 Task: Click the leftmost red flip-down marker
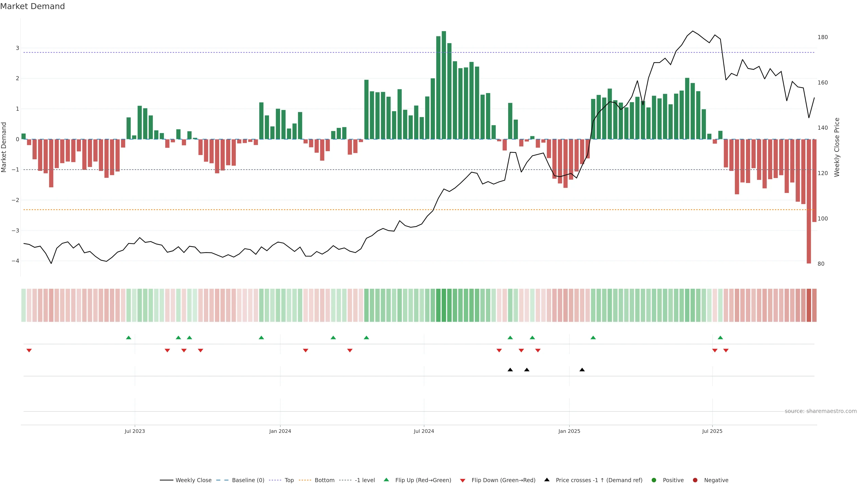tap(29, 351)
